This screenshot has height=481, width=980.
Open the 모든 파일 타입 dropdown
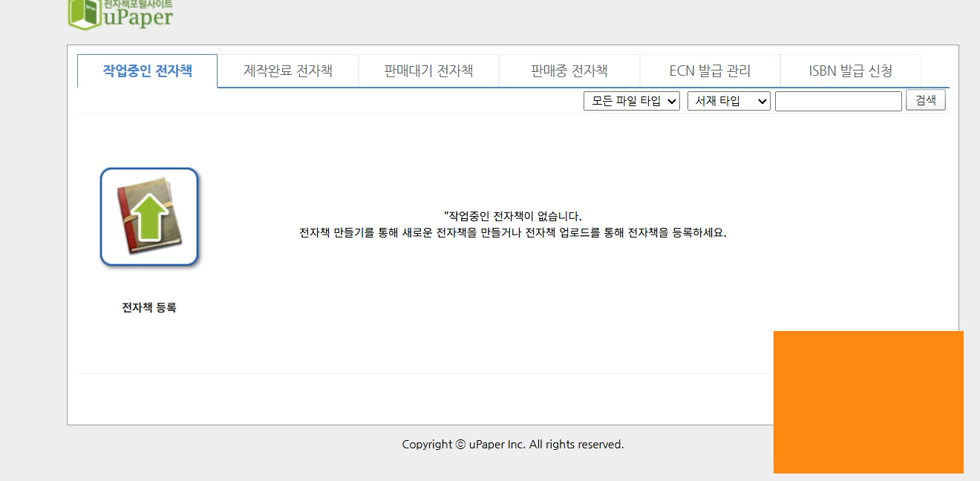[632, 101]
